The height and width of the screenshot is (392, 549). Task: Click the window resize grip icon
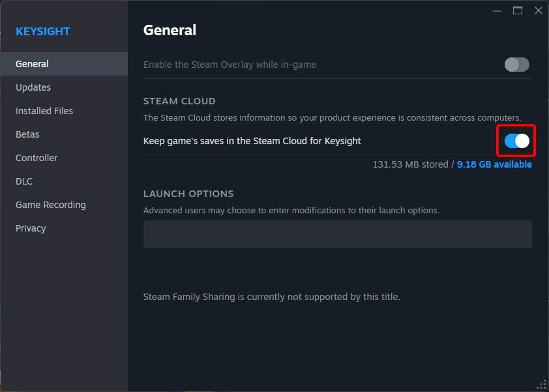[541, 384]
